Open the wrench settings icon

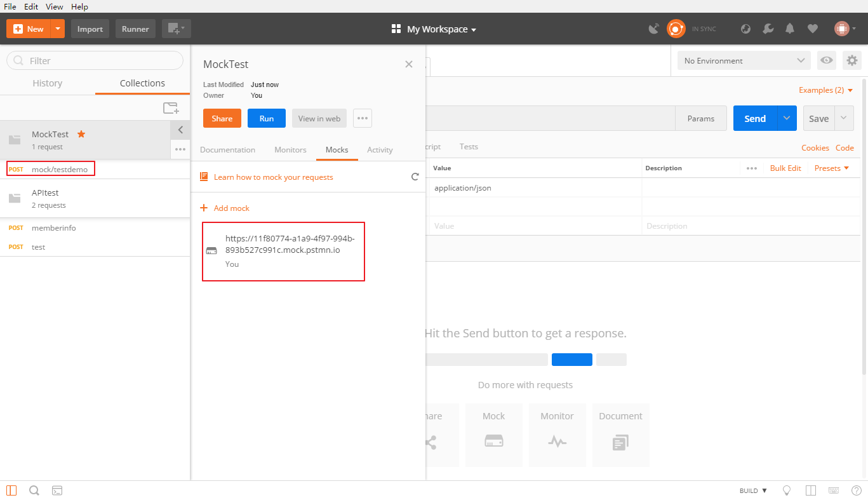[x=768, y=29]
